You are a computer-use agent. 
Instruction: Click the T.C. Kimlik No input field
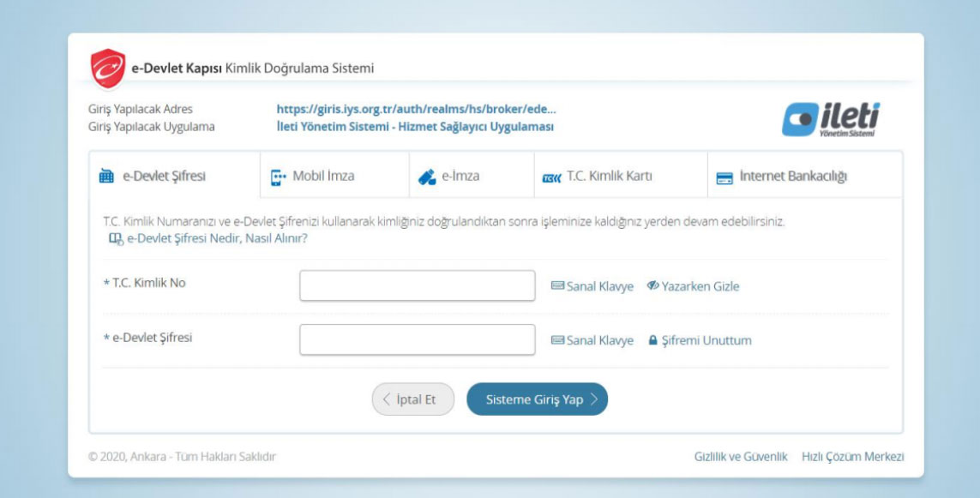coord(418,285)
